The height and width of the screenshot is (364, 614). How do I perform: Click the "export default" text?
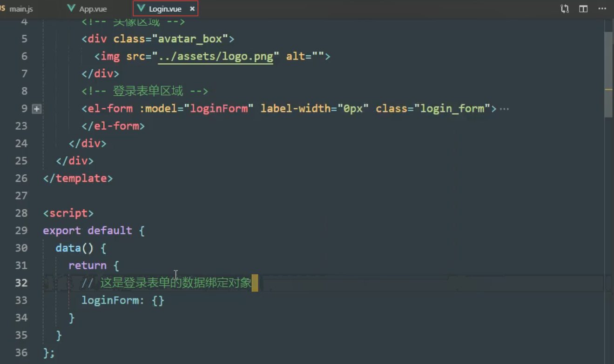click(x=88, y=231)
